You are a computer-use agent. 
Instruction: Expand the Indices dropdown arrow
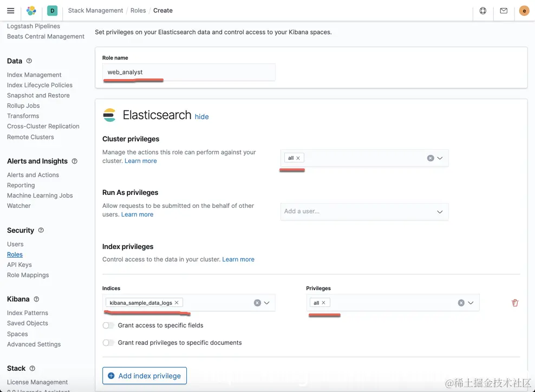pos(267,303)
